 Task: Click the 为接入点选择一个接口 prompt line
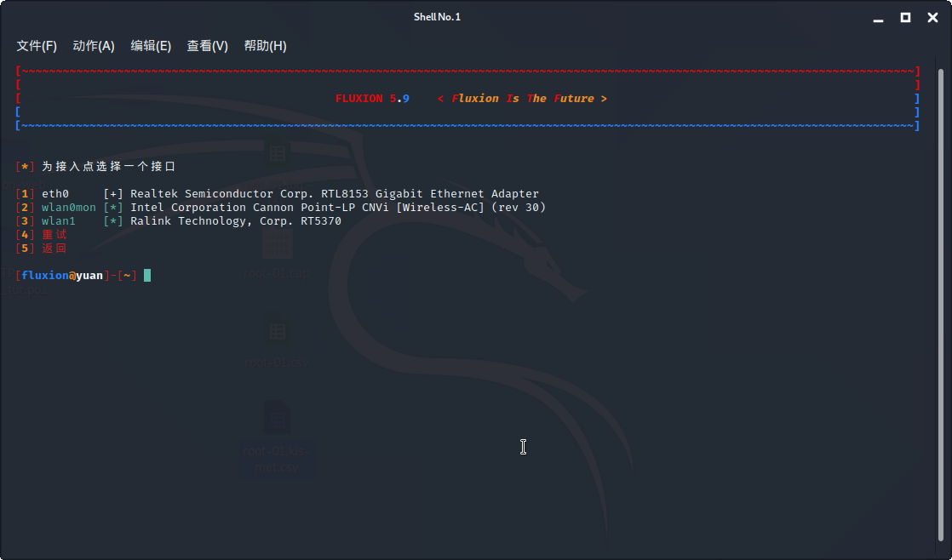point(109,166)
